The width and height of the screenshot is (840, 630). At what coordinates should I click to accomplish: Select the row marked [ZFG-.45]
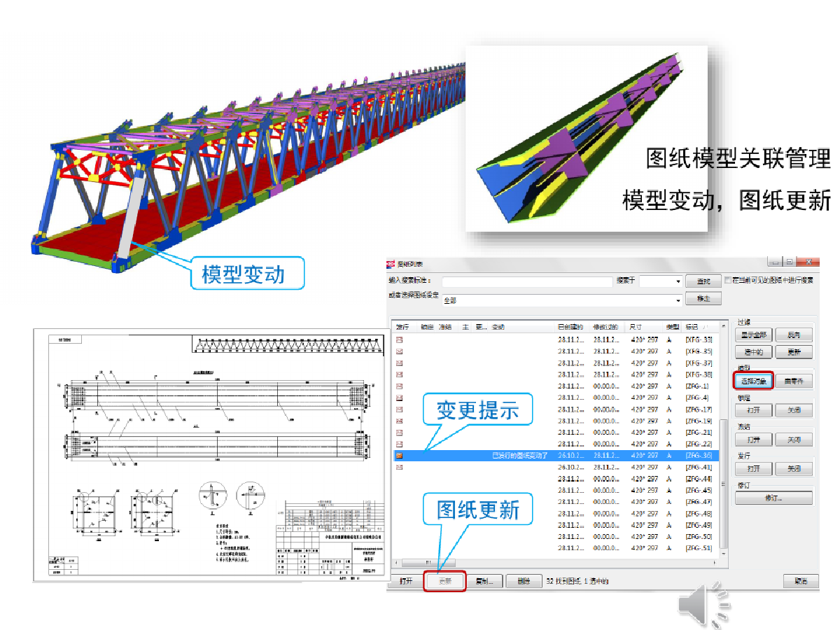click(554, 490)
